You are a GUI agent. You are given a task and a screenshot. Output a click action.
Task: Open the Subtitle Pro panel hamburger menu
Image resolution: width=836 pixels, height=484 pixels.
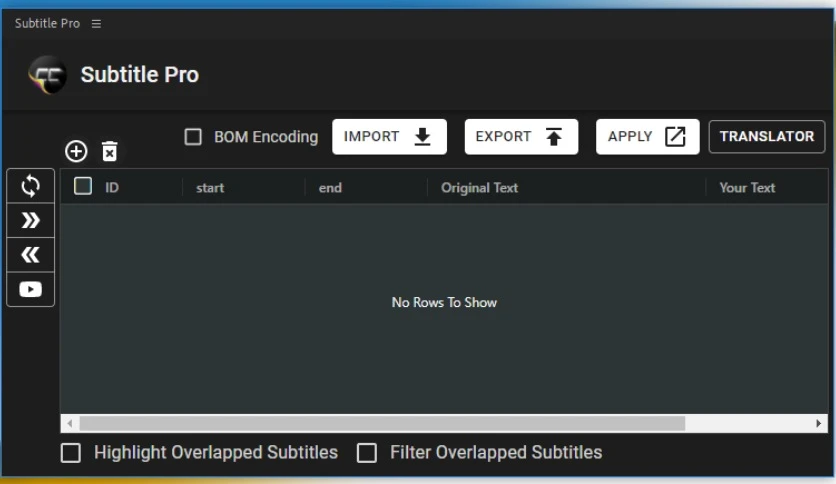tap(96, 23)
